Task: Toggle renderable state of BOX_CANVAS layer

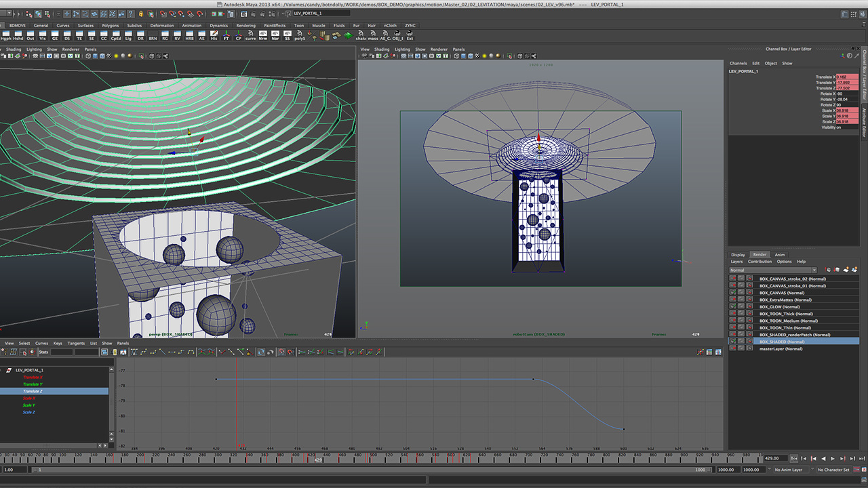Action: click(733, 293)
